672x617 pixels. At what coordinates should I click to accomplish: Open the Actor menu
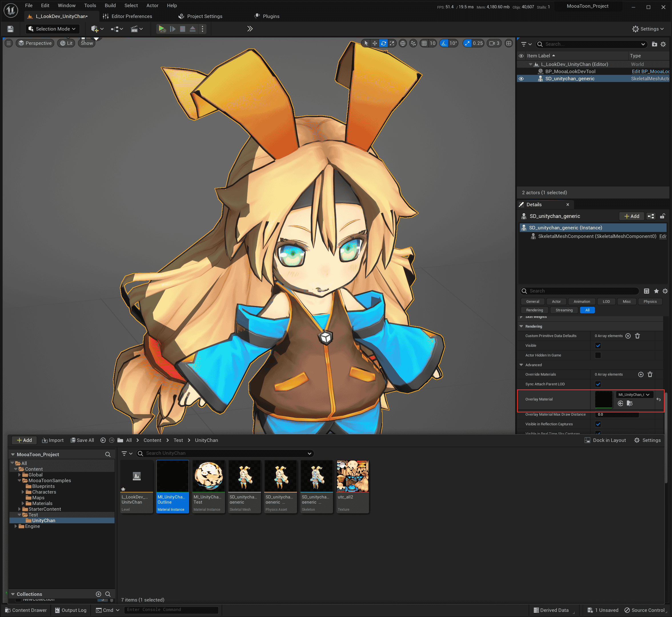pyautogui.click(x=152, y=5)
